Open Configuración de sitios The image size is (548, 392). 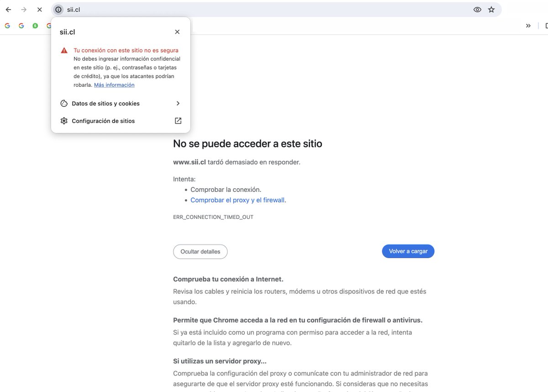pyautogui.click(x=121, y=121)
